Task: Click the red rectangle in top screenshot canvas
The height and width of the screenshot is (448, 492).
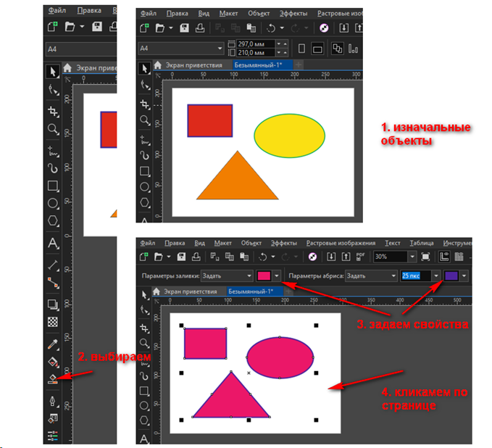Action: [x=210, y=121]
